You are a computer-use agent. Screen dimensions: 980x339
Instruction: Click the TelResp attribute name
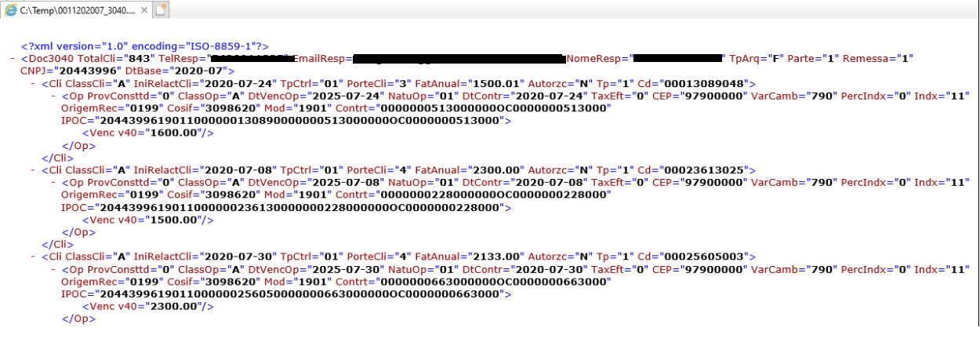coord(179,59)
